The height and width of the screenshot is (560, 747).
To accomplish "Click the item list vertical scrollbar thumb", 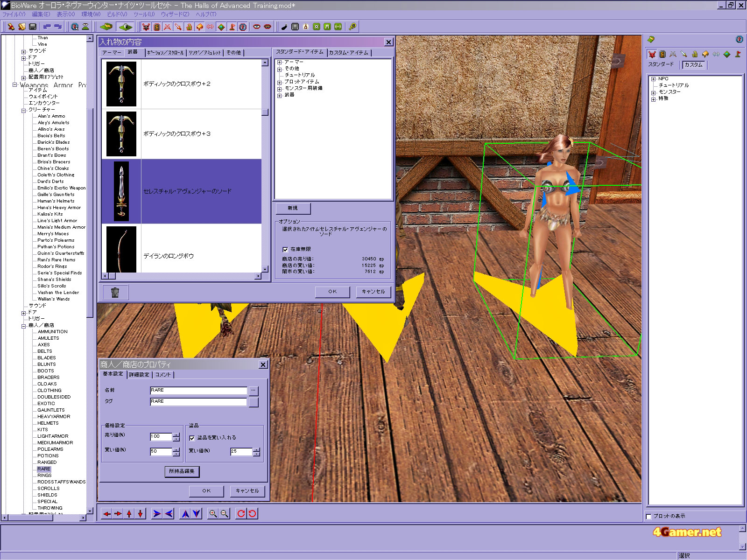I will point(265,112).
